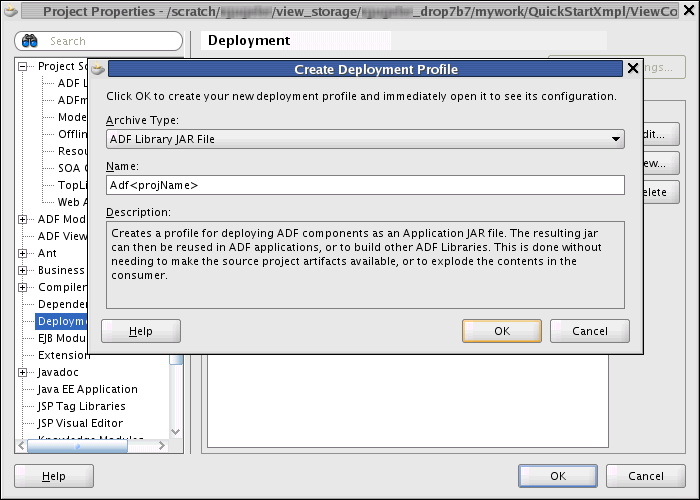The width and height of the screenshot is (700, 500).
Task: Select the Ant tree item
Action: coord(47,254)
